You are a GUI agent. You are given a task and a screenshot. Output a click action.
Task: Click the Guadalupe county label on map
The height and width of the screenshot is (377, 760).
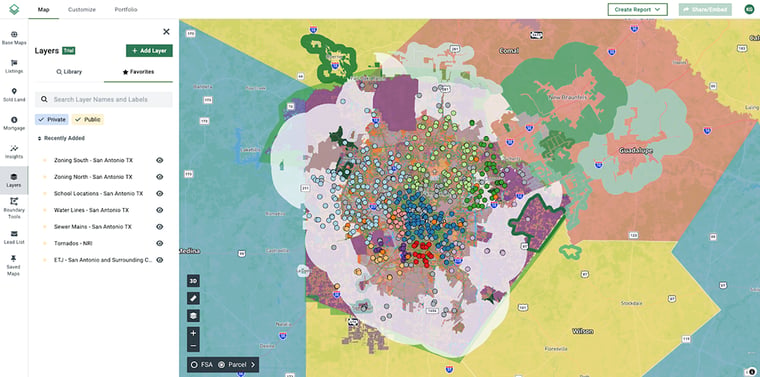[635, 151]
